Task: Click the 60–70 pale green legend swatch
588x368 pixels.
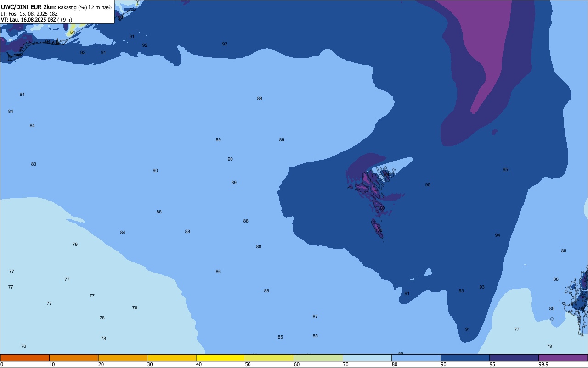Action: click(x=318, y=357)
